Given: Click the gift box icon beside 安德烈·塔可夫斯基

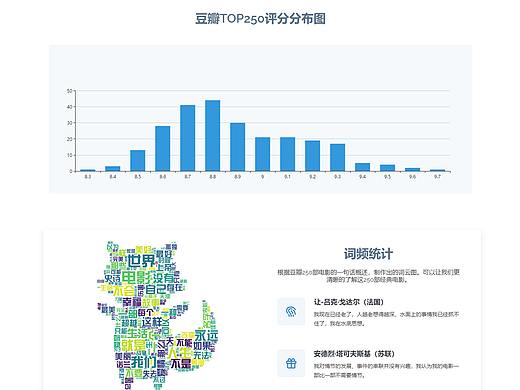Looking at the screenshot, I should pos(291,363).
